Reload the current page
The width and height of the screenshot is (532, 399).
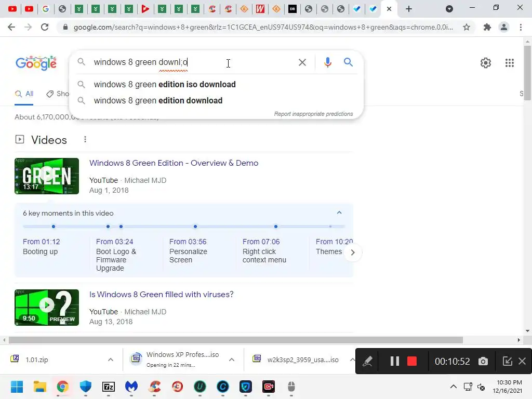(x=45, y=27)
